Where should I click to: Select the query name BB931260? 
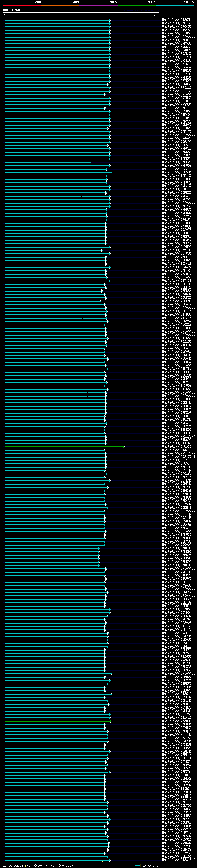(x=11, y=10)
